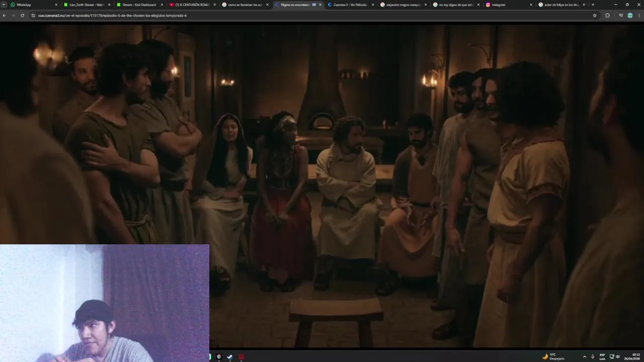Focus the cue.cuevana3.nu address bar
This screenshot has width=644, height=362.
click(x=312, y=16)
